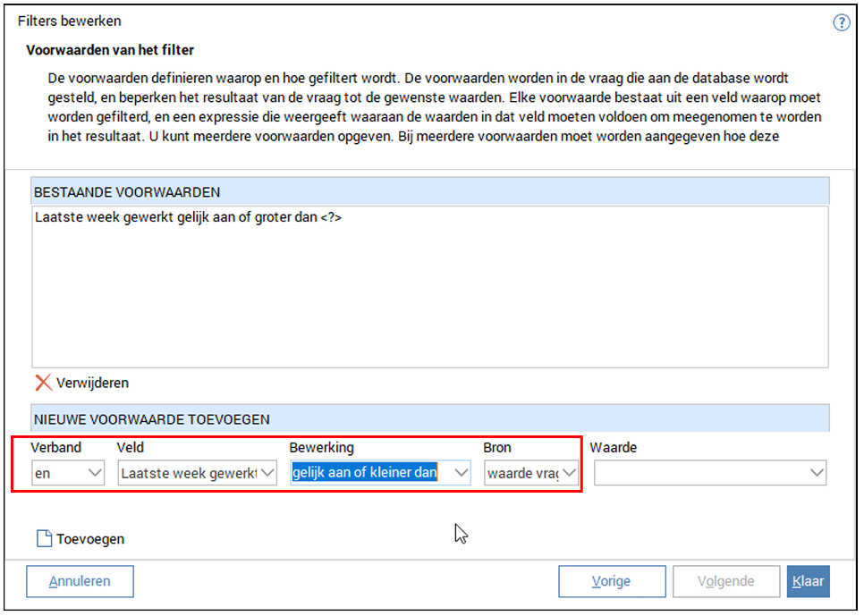Viewport: 864px width, 616px height.
Task: Click the Toevoegen page icon
Action: (44, 539)
